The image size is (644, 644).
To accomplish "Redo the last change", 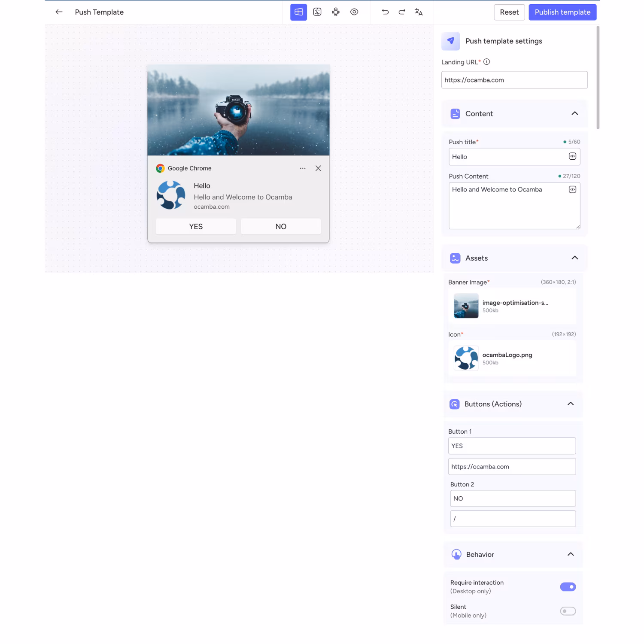I will pyautogui.click(x=401, y=12).
